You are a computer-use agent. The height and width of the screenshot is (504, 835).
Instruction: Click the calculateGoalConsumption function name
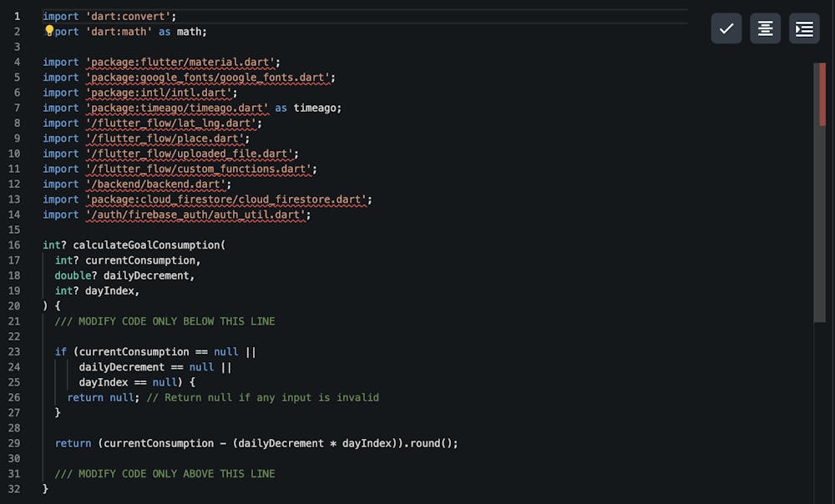(146, 245)
